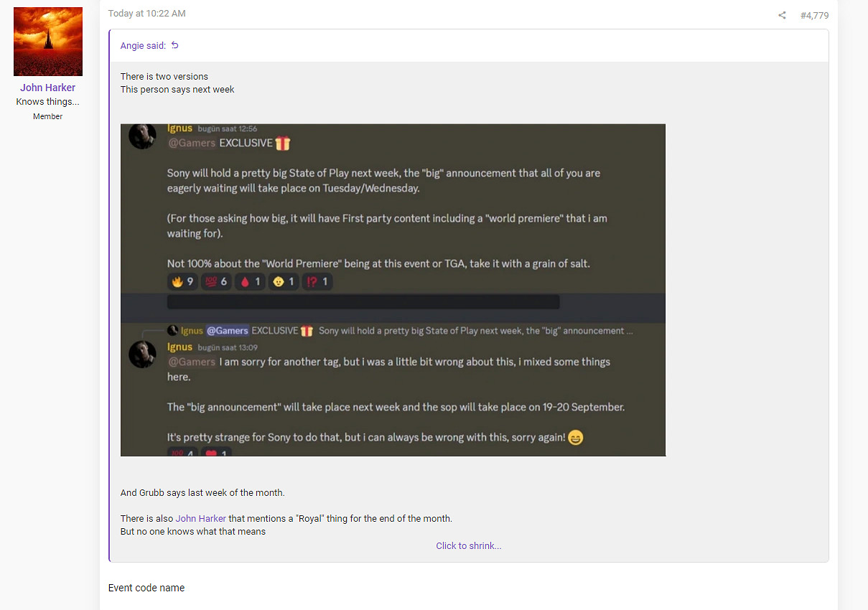Click John Harker's red sky avatar image
The image size is (868, 610).
pos(48,42)
